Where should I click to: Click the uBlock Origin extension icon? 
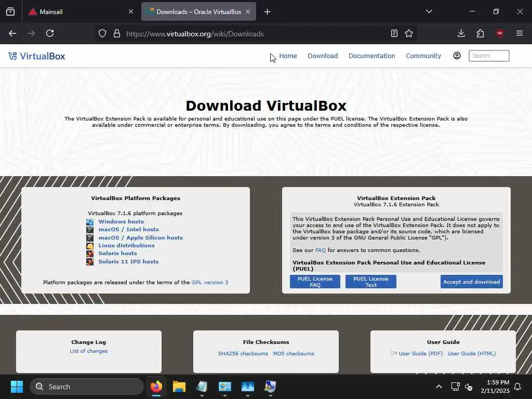[499, 33]
